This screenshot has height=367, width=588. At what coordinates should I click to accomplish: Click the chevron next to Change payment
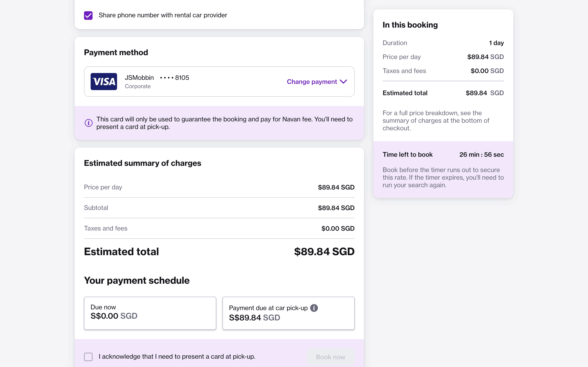tap(343, 82)
